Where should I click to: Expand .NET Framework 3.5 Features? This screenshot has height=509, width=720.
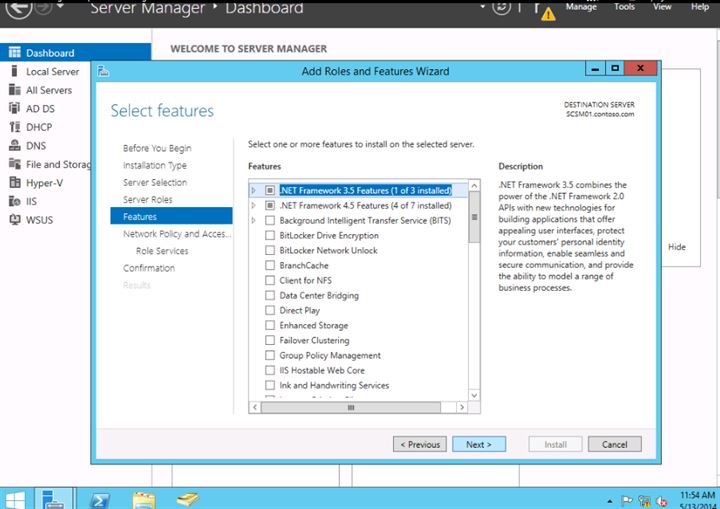coord(254,190)
